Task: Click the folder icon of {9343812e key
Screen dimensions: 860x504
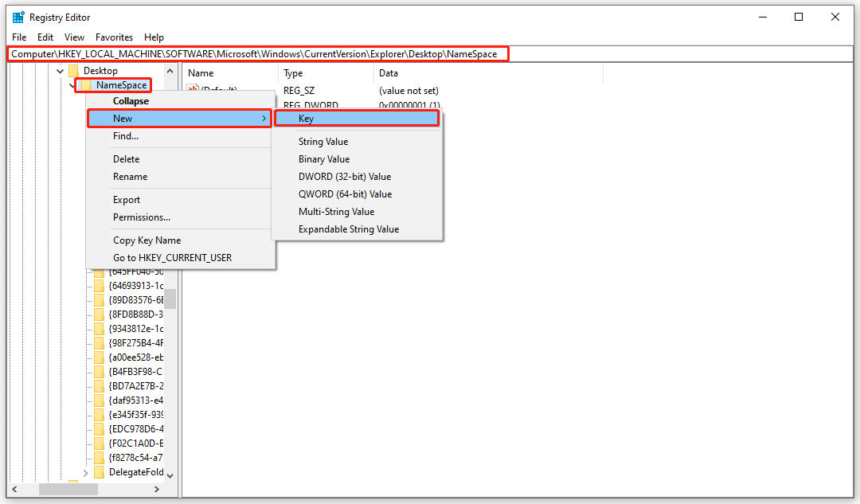Action: (99, 329)
